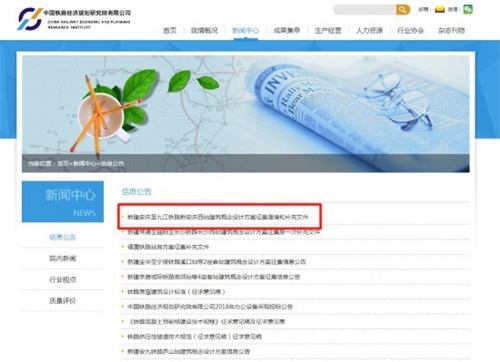Go to 首页 in the navigation bar
Image resolution: width=500 pixels, height=362 pixels.
click(x=170, y=31)
